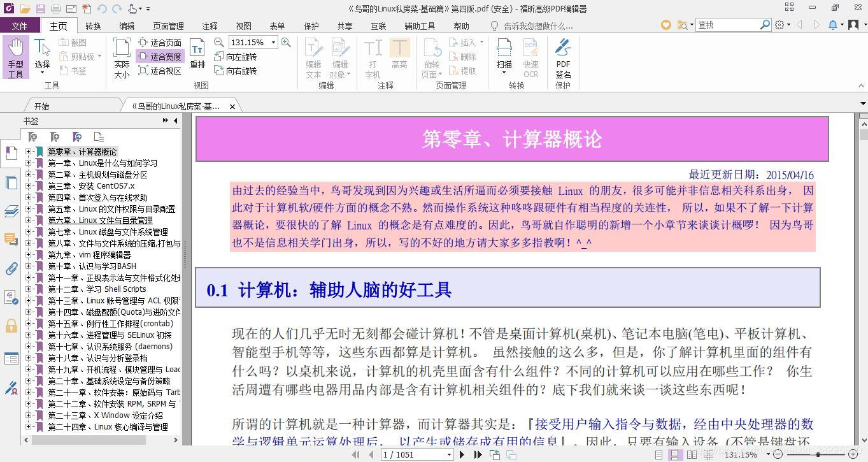This screenshot has width=868, height=462.
Task: Click Fit Page (适合页面)
Action: [x=160, y=42]
